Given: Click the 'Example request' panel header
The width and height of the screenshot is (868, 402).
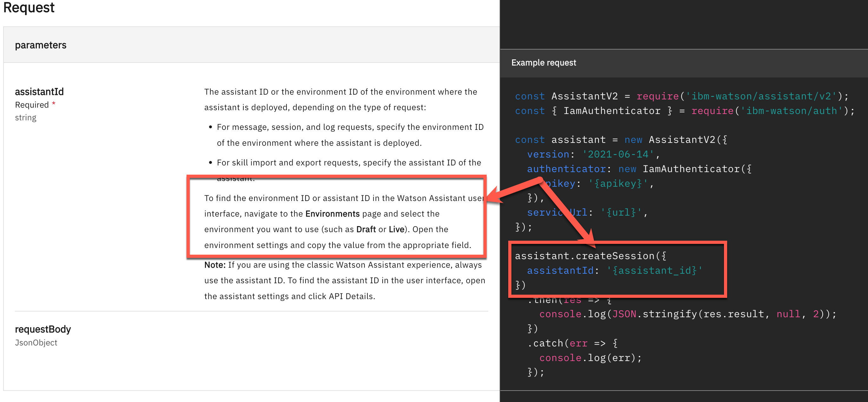Looking at the screenshot, I should tap(684, 63).
